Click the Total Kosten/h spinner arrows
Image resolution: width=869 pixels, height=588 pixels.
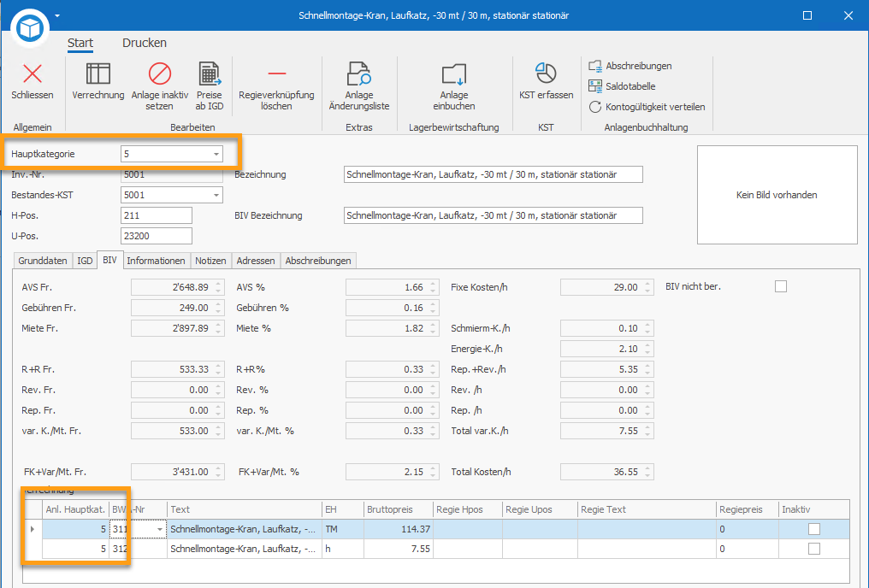click(647, 472)
